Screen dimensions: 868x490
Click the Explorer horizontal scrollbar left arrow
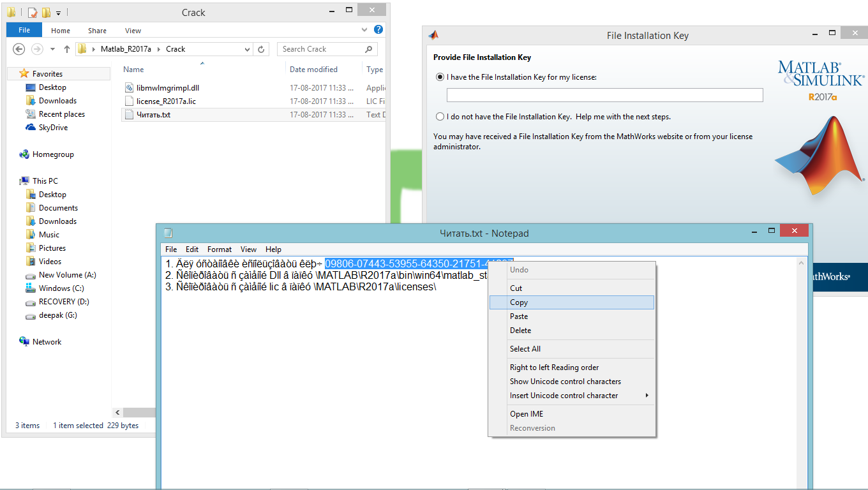[x=117, y=413]
